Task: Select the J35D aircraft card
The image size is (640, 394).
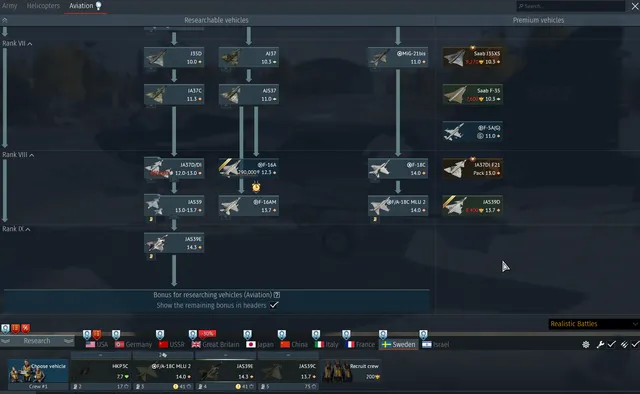Action: point(174,57)
